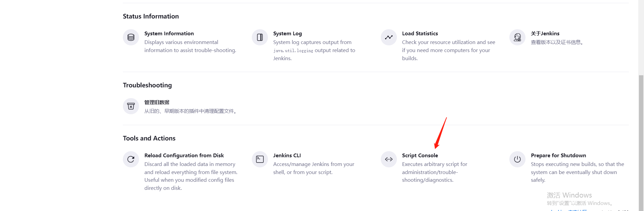Click the scrollbar track above the thumb
Screen dimensions: 644x211
(x=641, y=37)
